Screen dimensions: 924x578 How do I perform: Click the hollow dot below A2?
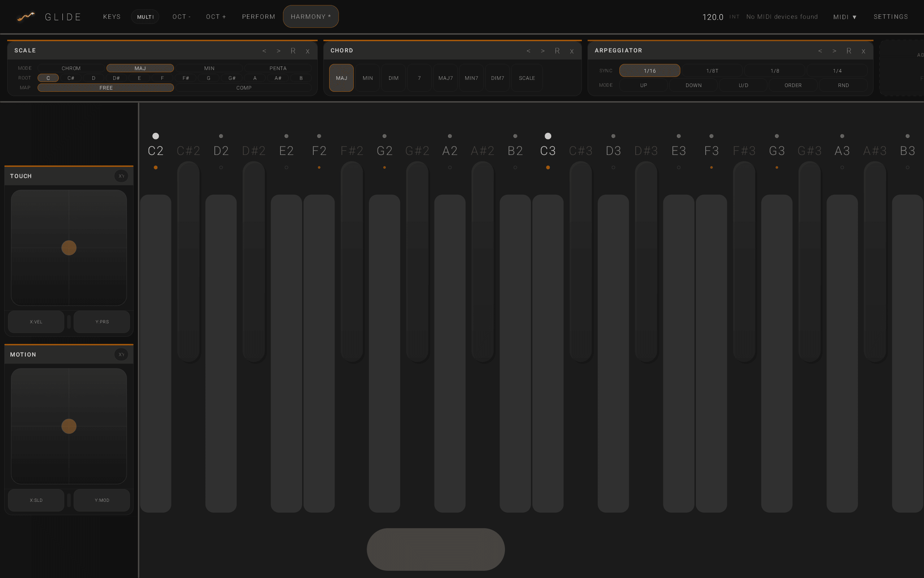point(450,167)
